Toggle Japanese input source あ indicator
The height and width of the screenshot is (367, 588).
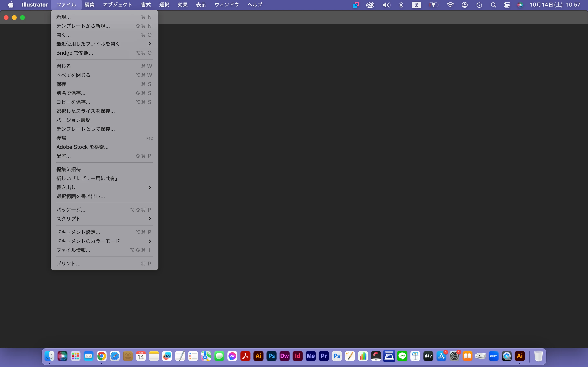point(416,5)
